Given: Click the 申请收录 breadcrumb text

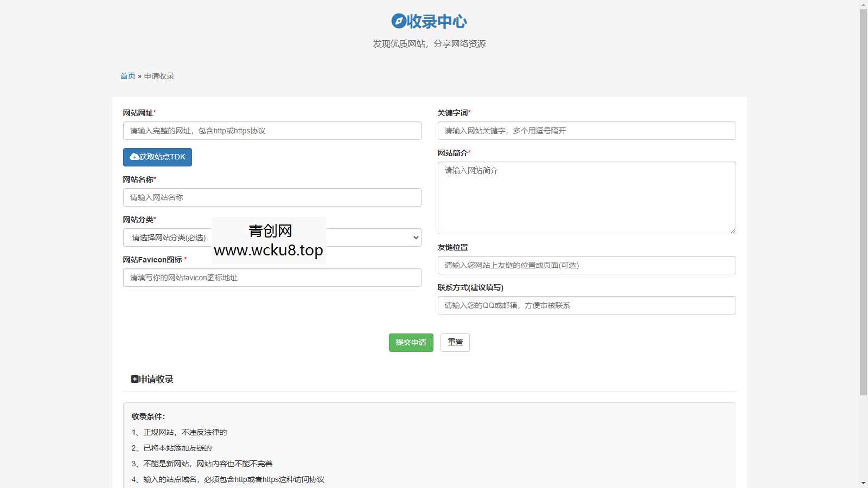Looking at the screenshot, I should [159, 76].
